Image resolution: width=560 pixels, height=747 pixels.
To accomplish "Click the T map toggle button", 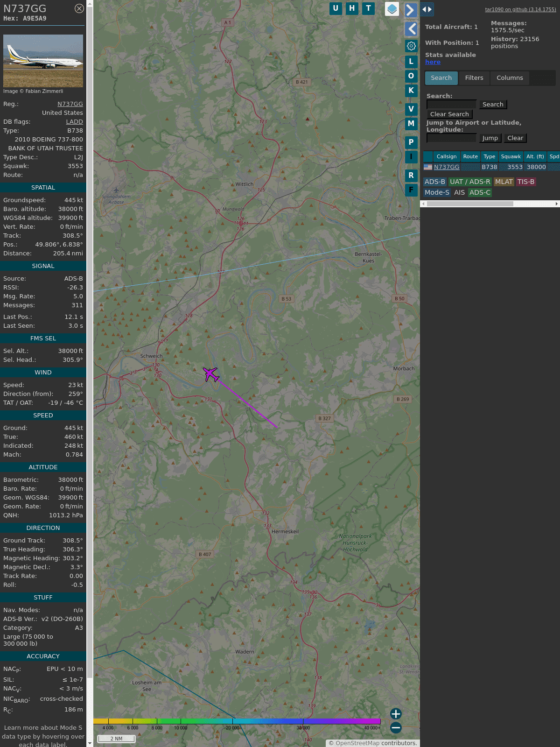I will pos(369,8).
